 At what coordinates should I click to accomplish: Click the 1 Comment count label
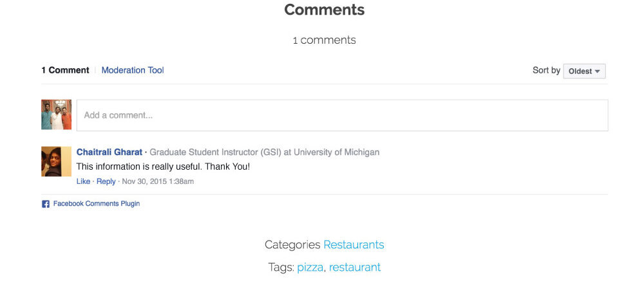click(x=65, y=70)
